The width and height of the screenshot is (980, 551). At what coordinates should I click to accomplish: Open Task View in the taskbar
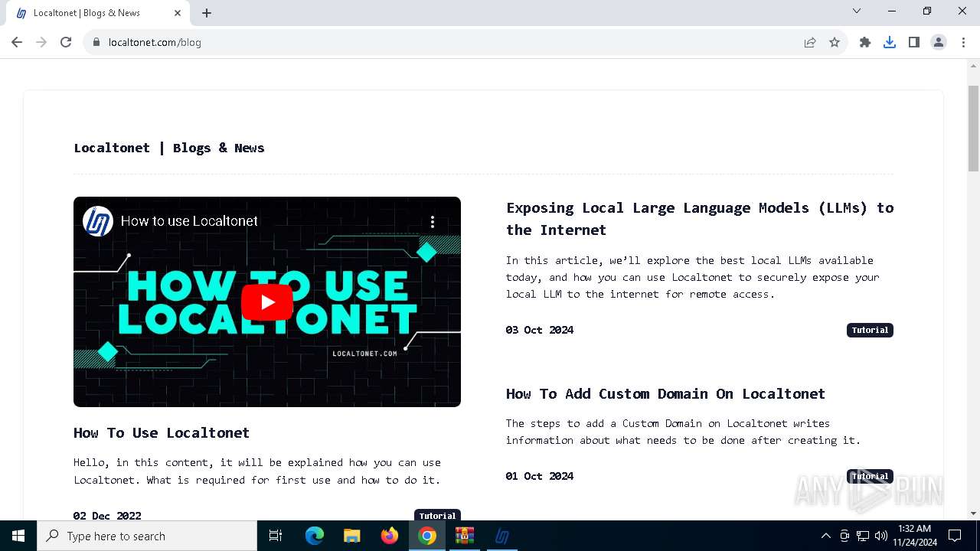276,536
